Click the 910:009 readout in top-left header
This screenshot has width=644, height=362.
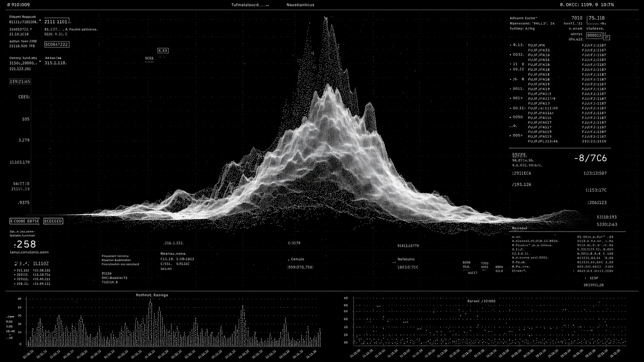(20, 5)
